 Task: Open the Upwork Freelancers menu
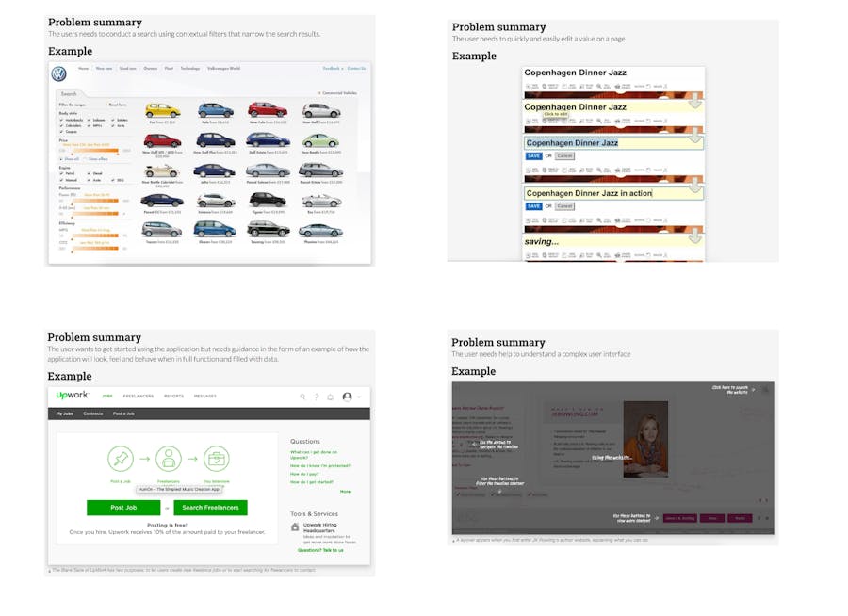139,397
